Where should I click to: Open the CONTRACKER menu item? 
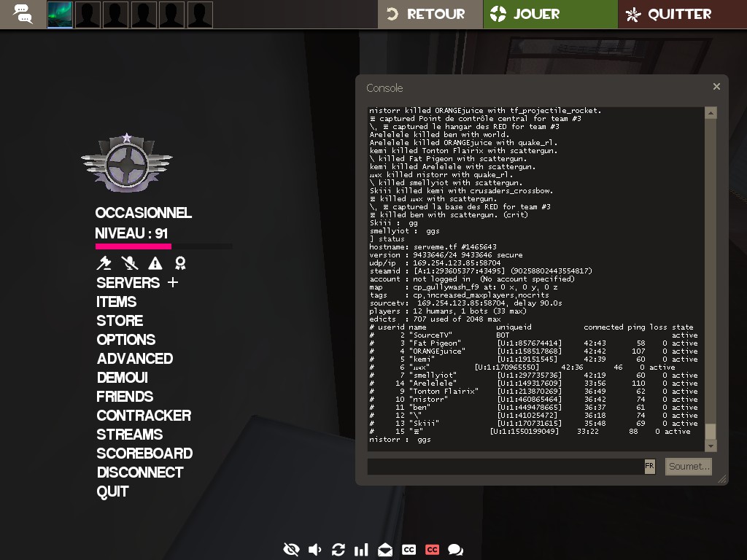(144, 416)
